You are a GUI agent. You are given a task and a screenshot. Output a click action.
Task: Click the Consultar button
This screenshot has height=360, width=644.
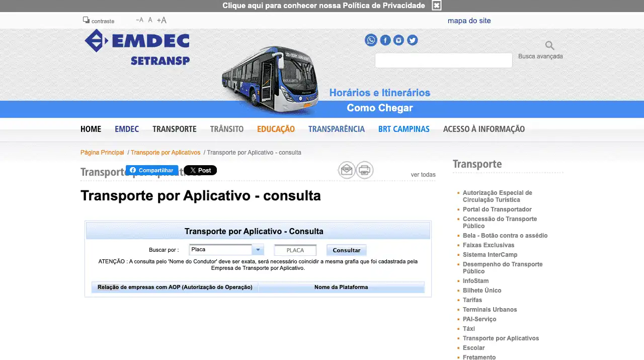tap(346, 250)
